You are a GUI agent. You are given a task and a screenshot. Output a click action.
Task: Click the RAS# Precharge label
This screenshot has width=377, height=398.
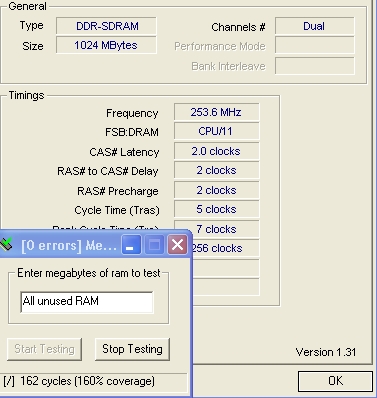[118, 191]
